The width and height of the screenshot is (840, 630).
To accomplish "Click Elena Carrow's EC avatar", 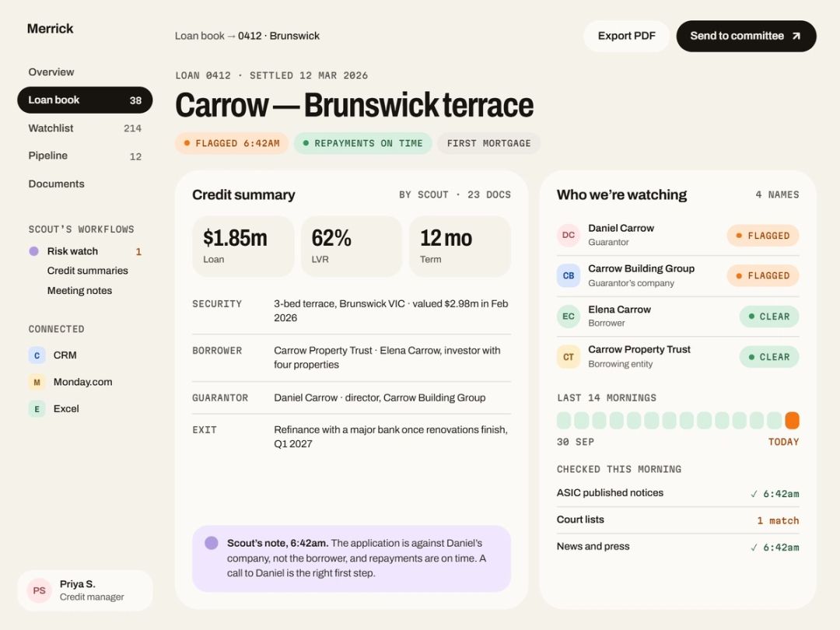I will [x=569, y=316].
